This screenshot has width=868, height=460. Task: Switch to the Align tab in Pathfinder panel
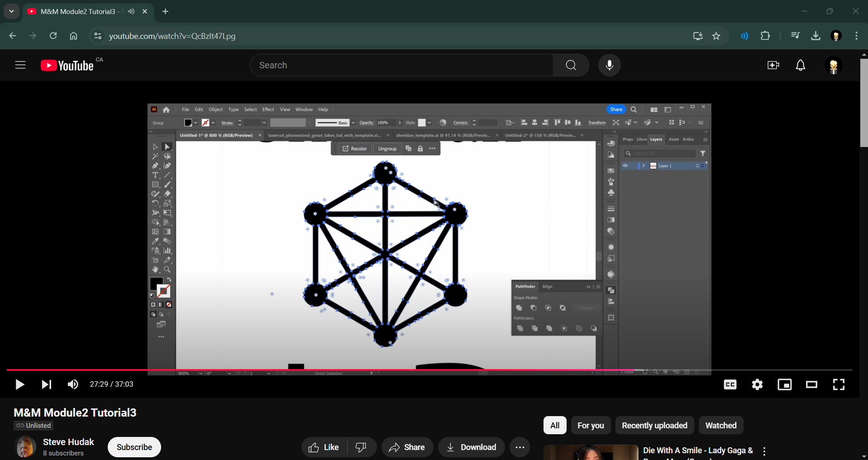[x=547, y=286]
